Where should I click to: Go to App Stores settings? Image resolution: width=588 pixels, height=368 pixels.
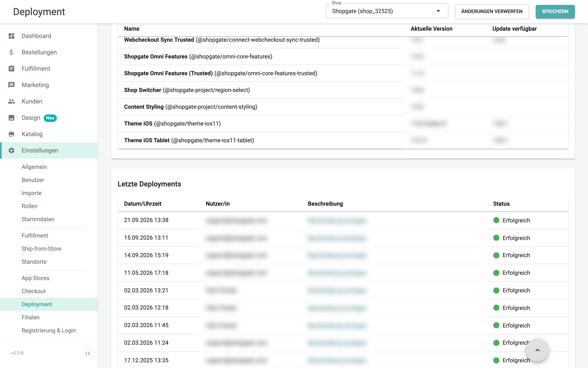tap(36, 278)
